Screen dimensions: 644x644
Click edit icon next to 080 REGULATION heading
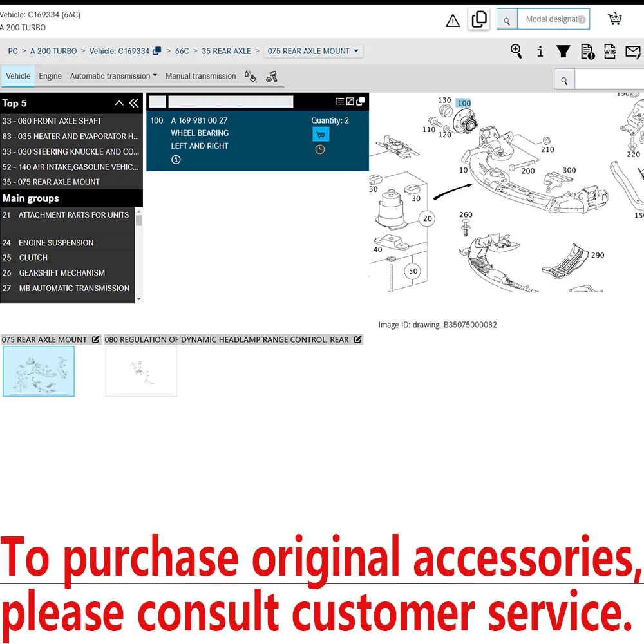(x=357, y=339)
